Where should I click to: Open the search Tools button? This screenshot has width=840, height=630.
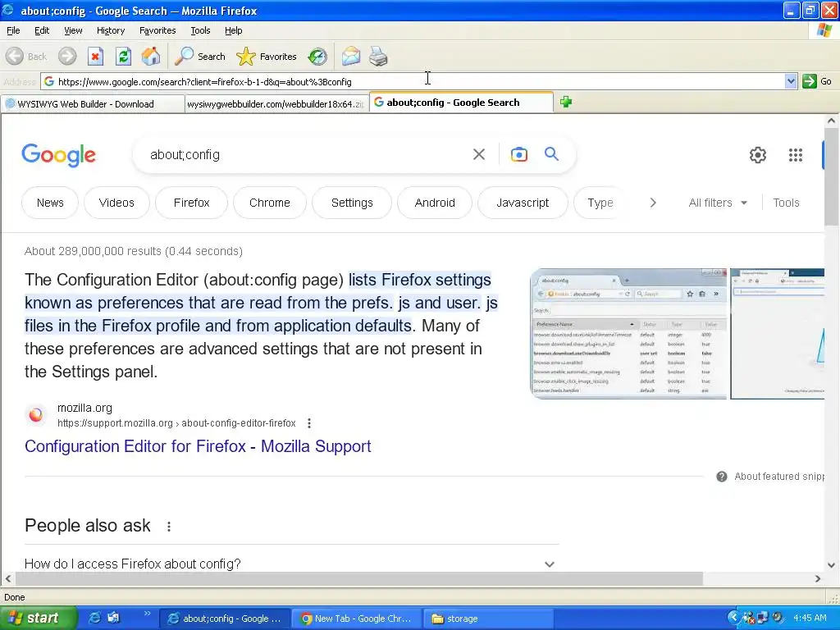tap(786, 203)
